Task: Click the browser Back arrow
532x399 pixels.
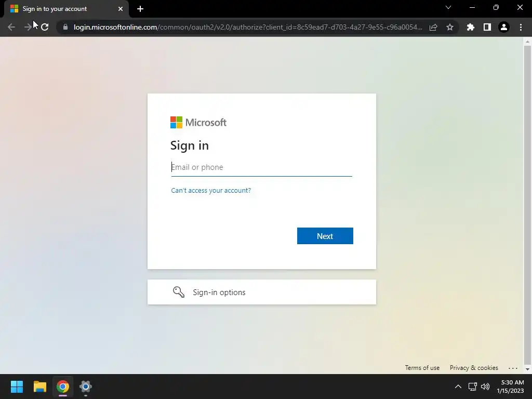Action: pyautogui.click(x=11, y=27)
